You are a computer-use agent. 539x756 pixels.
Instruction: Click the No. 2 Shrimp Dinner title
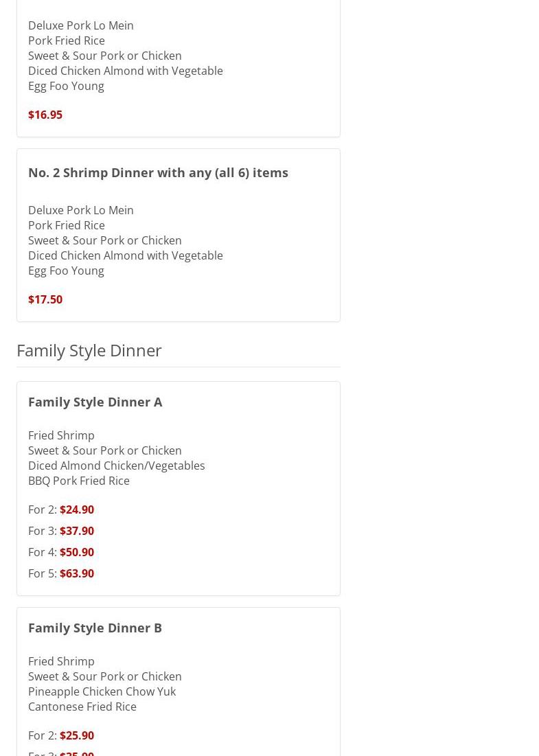[x=158, y=172]
